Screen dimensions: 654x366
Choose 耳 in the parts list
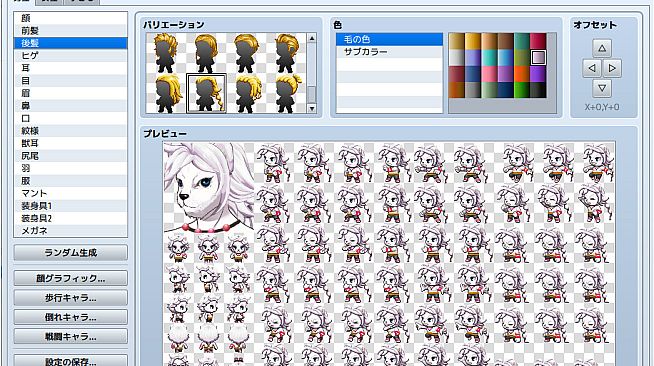tap(70, 68)
